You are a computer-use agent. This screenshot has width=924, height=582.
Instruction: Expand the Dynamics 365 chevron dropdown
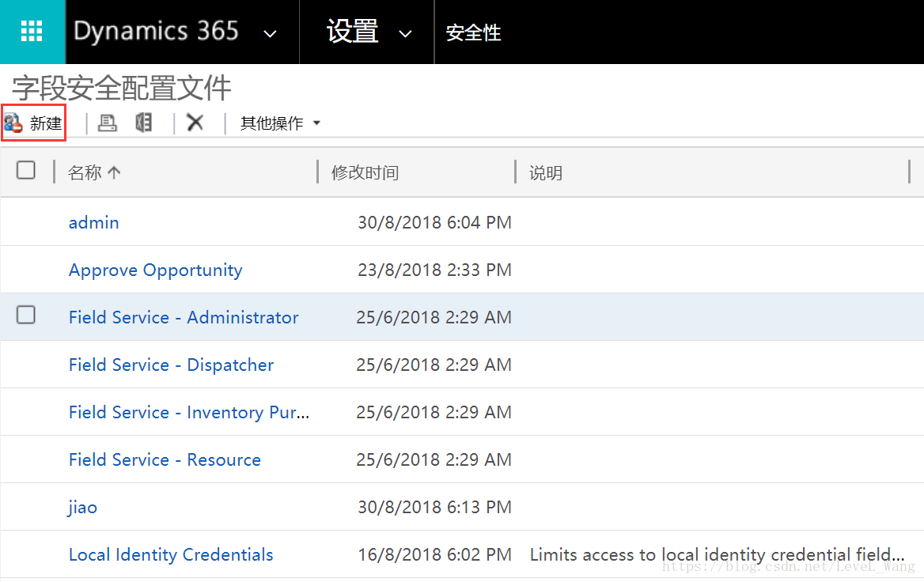(270, 33)
